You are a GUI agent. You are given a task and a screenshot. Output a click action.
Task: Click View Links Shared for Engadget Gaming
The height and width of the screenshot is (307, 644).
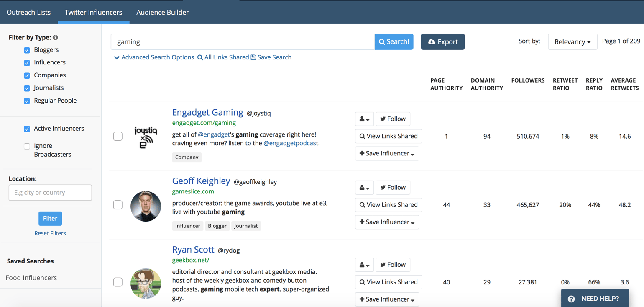(x=388, y=136)
